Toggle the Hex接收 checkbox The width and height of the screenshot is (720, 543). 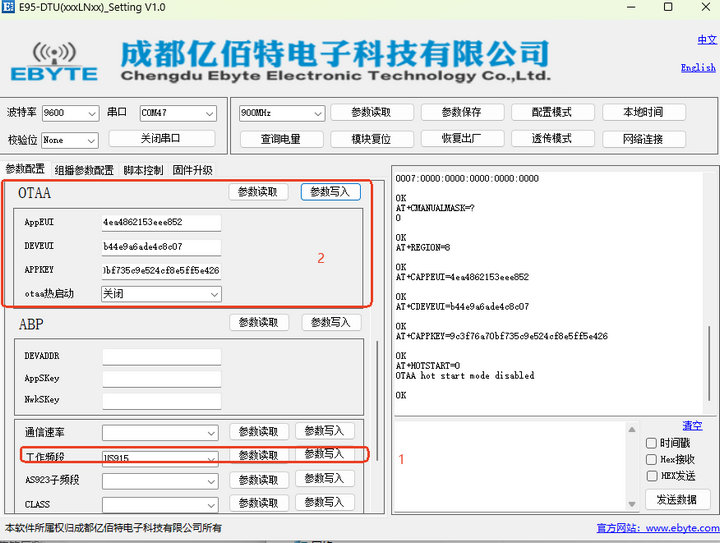[x=652, y=459]
